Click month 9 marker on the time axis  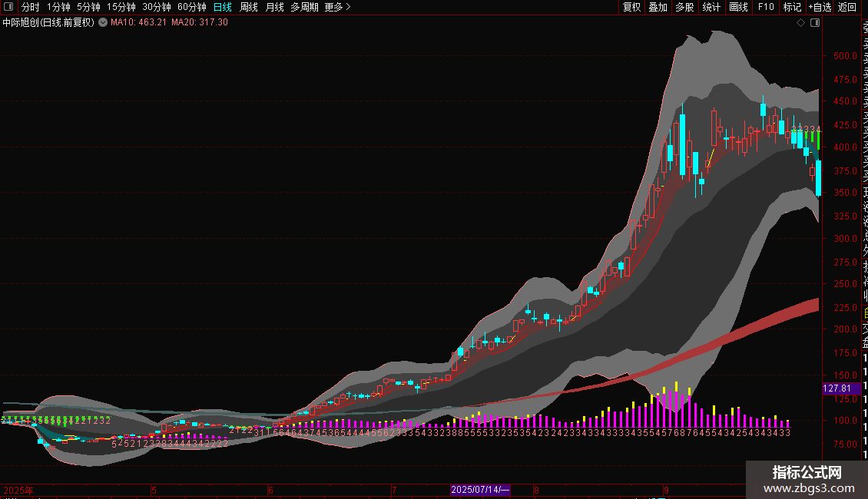click(x=667, y=490)
